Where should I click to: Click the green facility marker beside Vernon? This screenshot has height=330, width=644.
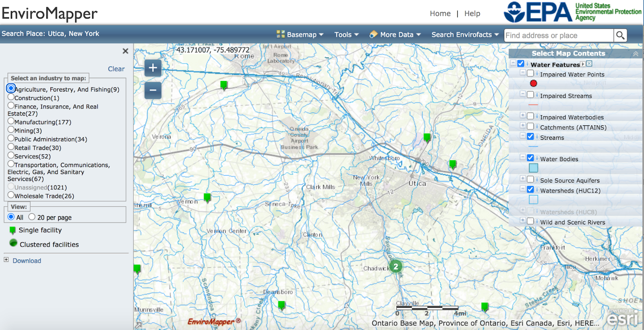pyautogui.click(x=207, y=197)
